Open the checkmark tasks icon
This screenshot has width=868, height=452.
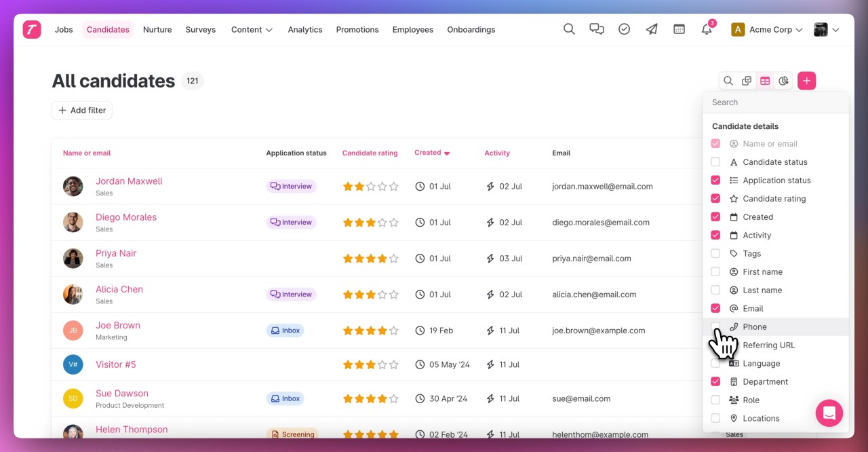point(624,29)
